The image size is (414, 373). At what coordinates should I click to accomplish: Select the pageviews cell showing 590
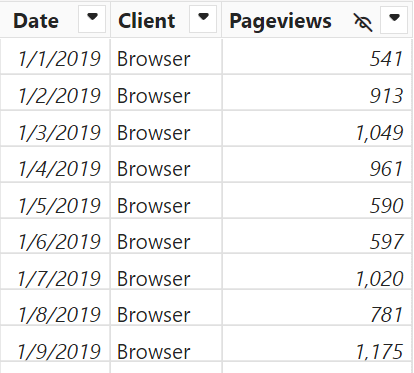pos(317,202)
